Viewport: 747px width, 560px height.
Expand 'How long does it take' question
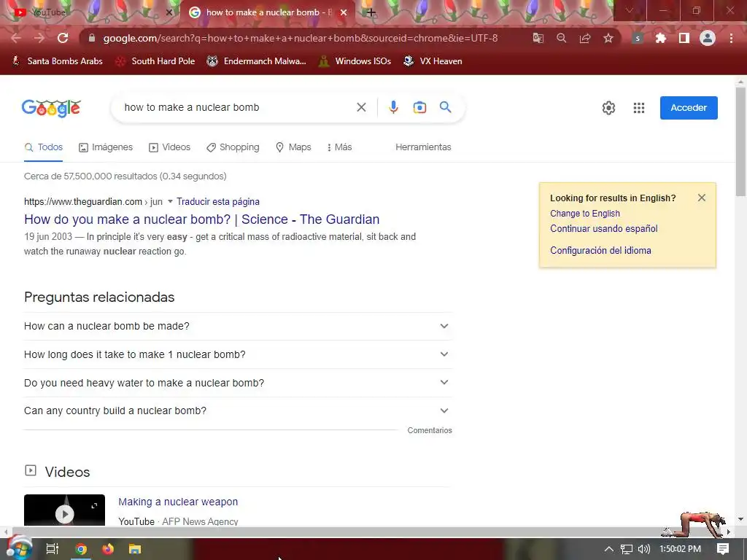click(238, 354)
